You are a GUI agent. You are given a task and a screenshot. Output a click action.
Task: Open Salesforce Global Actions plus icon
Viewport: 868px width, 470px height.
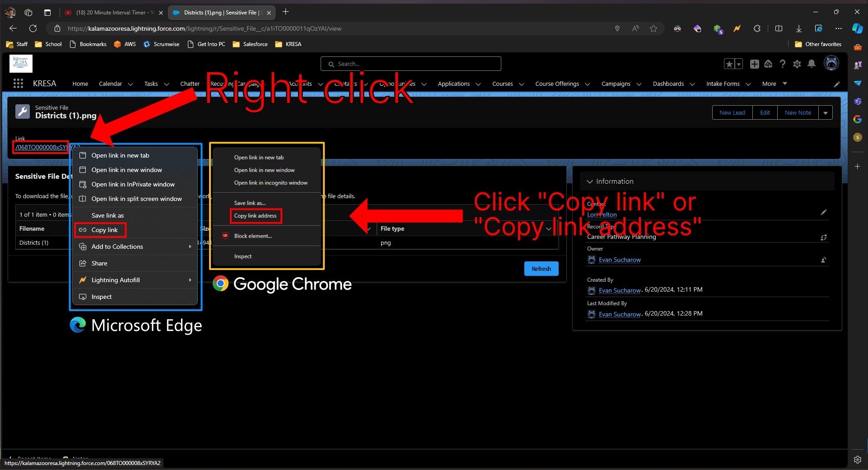tap(754, 64)
